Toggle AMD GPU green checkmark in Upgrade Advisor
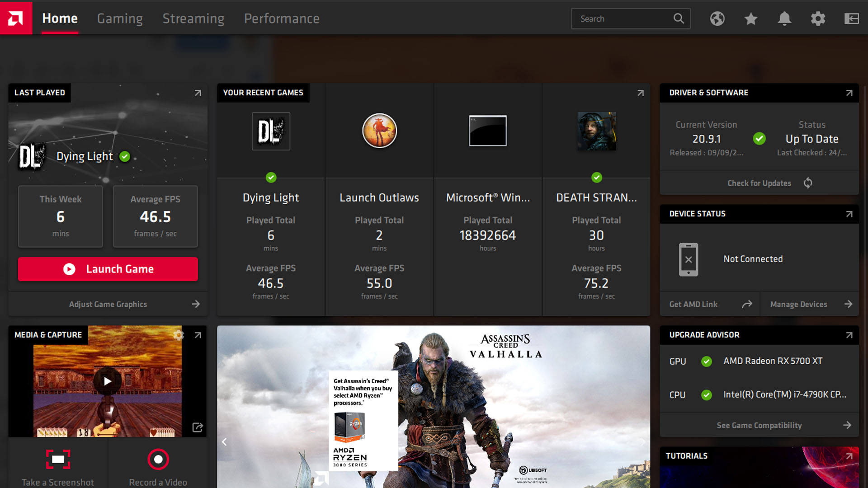 coord(706,361)
